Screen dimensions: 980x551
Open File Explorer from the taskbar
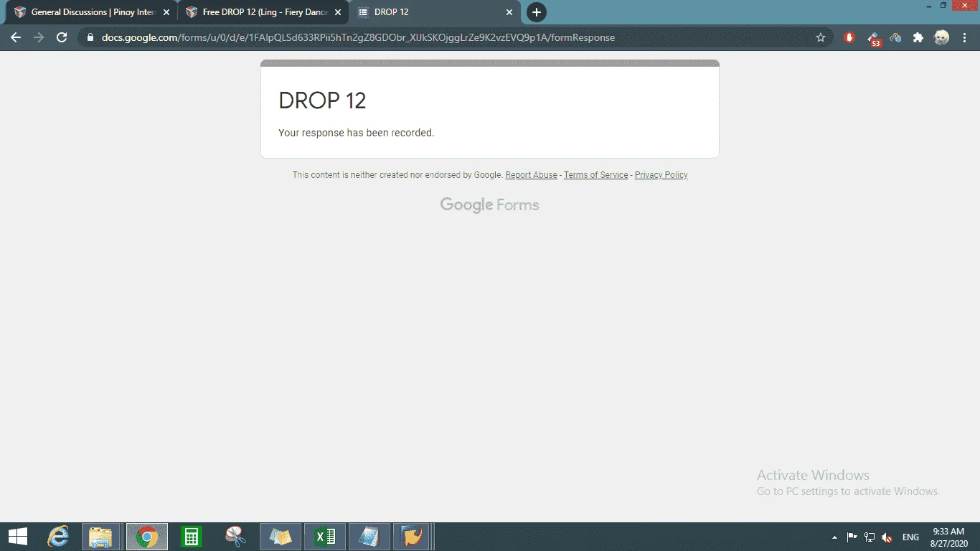(x=100, y=537)
